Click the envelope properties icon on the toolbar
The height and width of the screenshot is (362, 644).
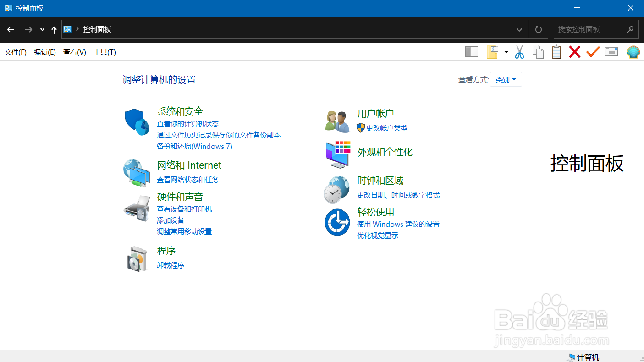coord(611,52)
